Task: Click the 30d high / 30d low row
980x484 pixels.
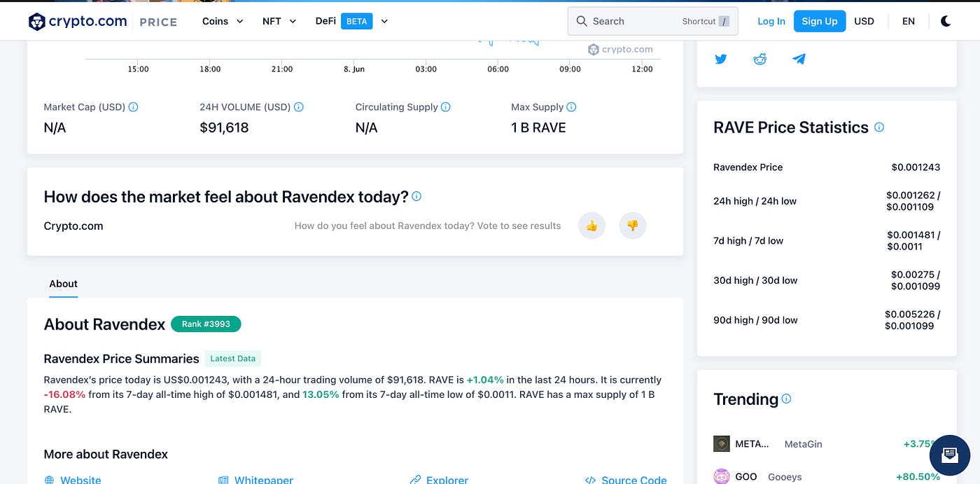Action: click(827, 280)
